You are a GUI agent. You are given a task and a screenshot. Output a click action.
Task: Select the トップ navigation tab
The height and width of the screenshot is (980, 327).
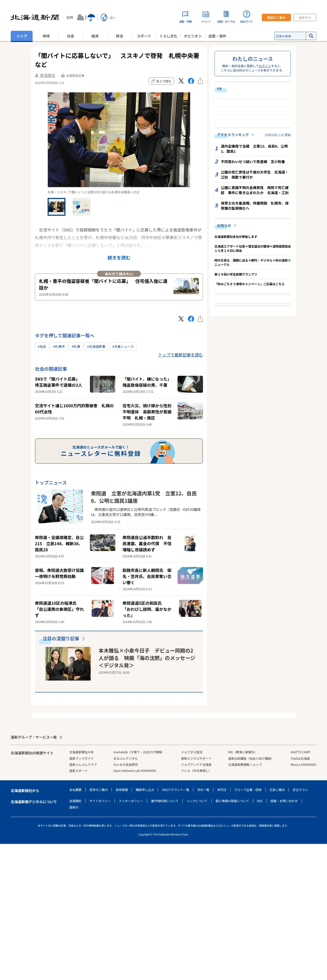point(22,36)
